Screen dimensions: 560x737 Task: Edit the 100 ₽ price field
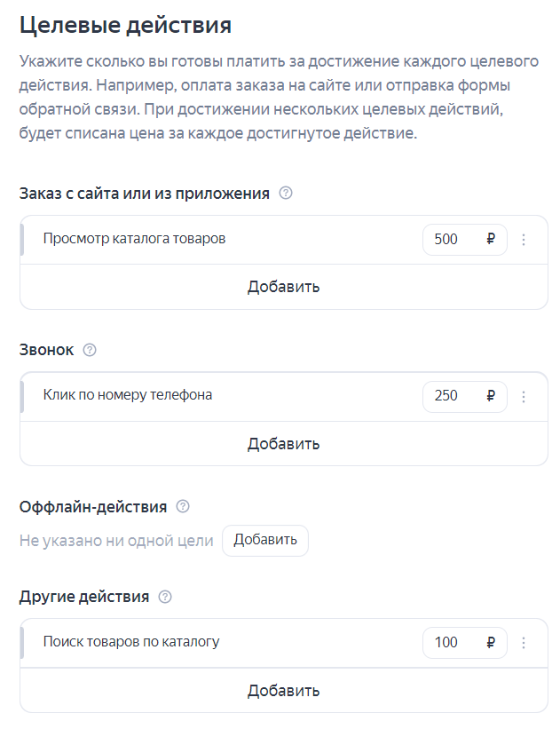pos(453,642)
